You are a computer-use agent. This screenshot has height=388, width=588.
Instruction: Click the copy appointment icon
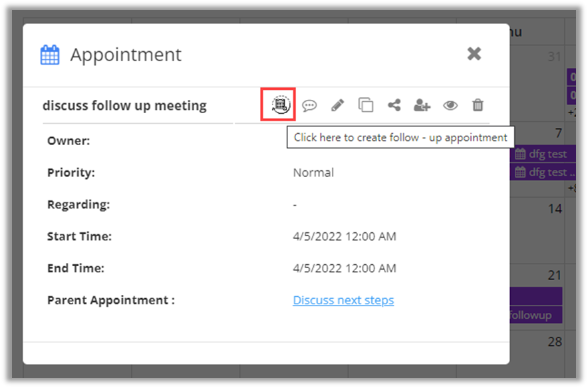tap(366, 105)
